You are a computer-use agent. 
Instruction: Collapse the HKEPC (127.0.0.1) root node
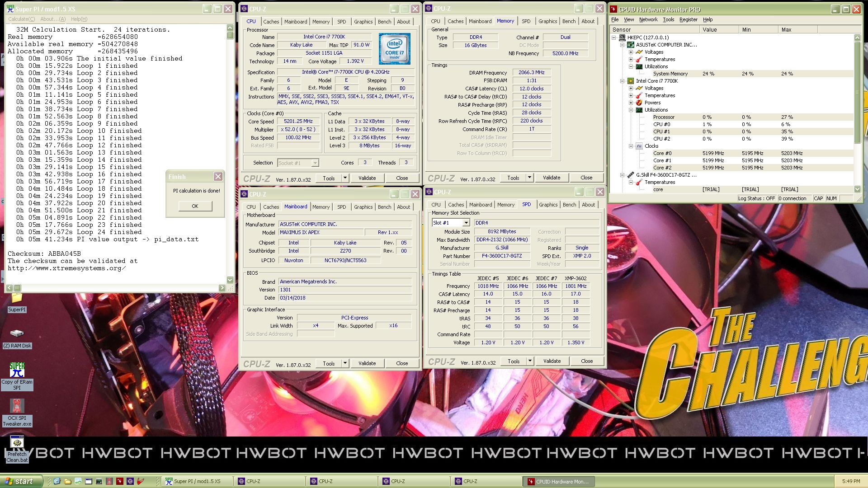(614, 38)
